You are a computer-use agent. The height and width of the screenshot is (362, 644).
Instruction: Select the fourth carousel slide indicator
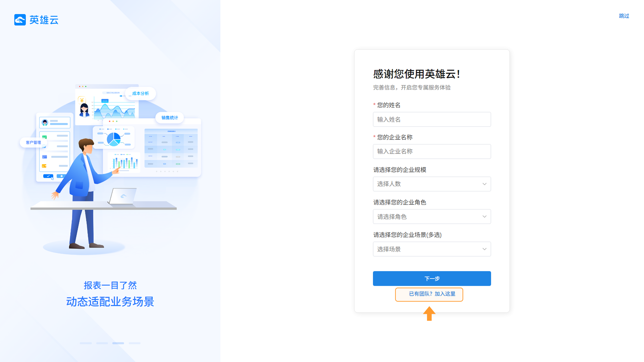[x=135, y=343]
